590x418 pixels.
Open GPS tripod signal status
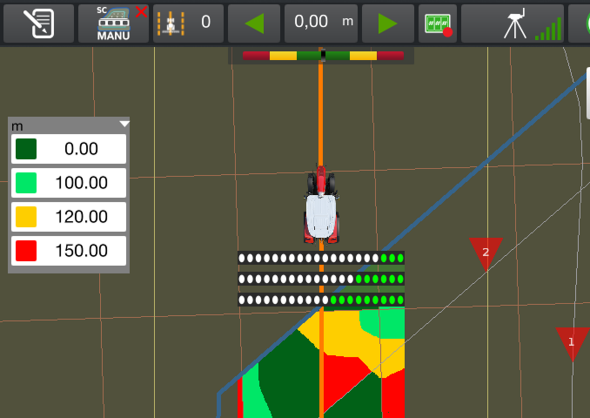click(515, 24)
